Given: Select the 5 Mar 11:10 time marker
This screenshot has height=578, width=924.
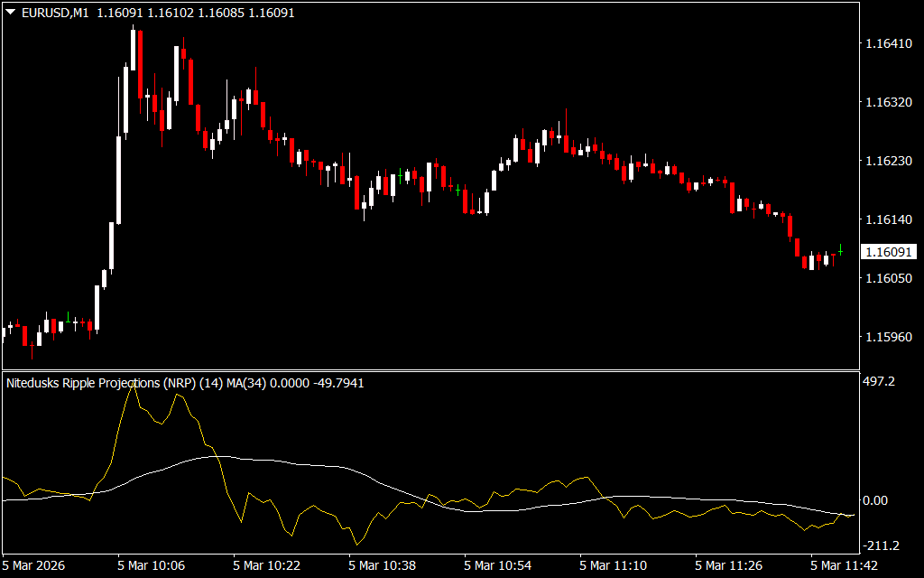Looking at the screenshot, I should point(613,565).
